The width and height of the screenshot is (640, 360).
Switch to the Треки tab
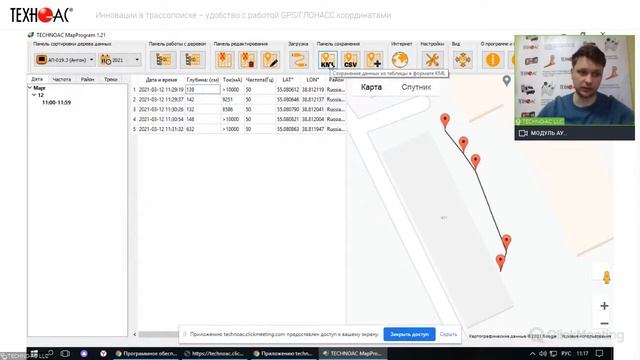pos(111,79)
